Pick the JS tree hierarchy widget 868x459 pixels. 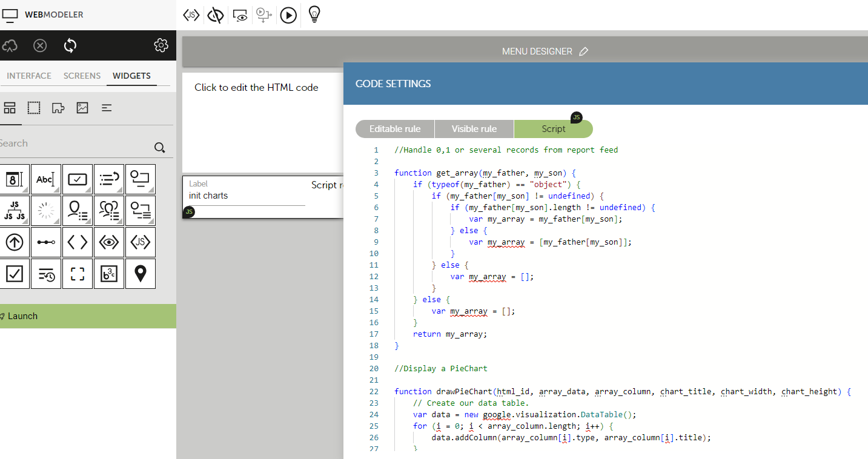15,211
